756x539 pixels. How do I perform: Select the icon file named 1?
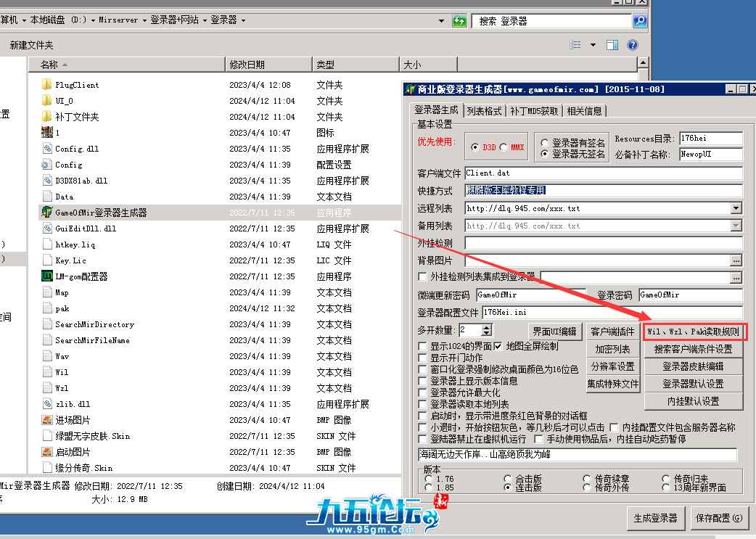coord(46,133)
